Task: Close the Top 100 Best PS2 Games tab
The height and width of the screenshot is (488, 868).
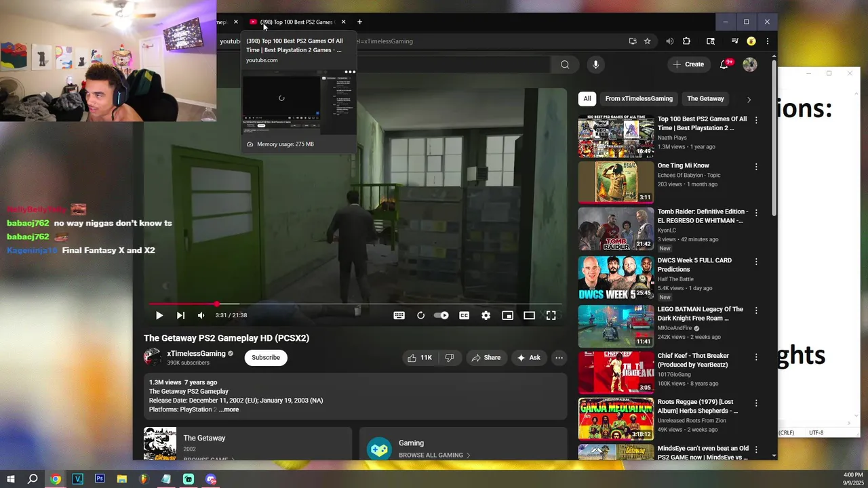Action: [343, 22]
